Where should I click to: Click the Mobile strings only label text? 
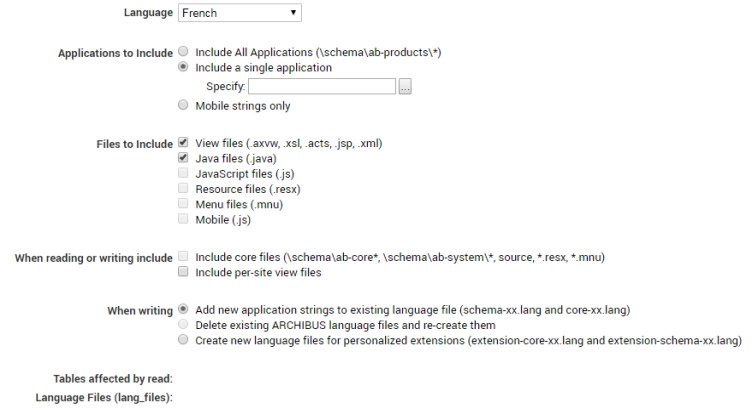[243, 105]
